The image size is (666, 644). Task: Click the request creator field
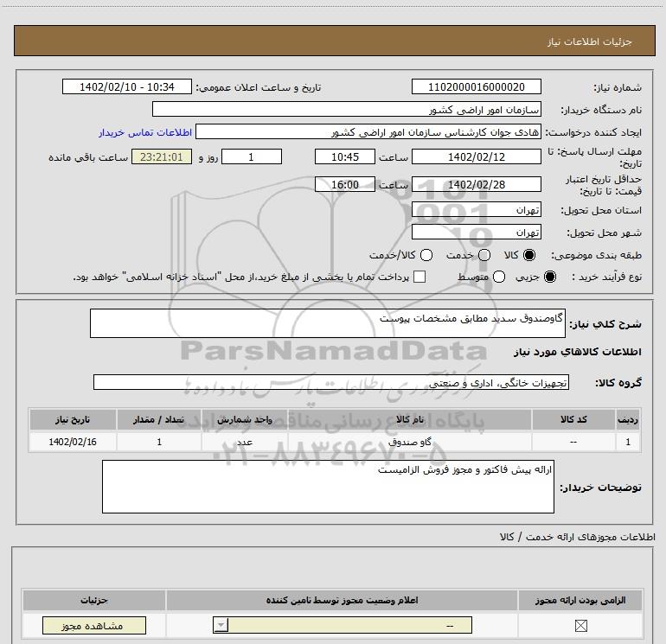[x=368, y=131]
